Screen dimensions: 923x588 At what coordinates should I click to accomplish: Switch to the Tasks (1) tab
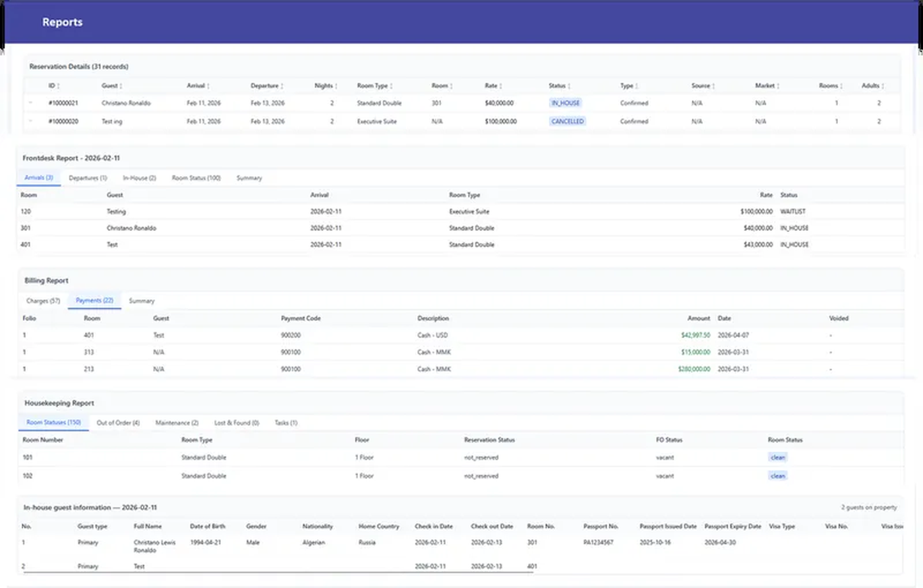(286, 423)
